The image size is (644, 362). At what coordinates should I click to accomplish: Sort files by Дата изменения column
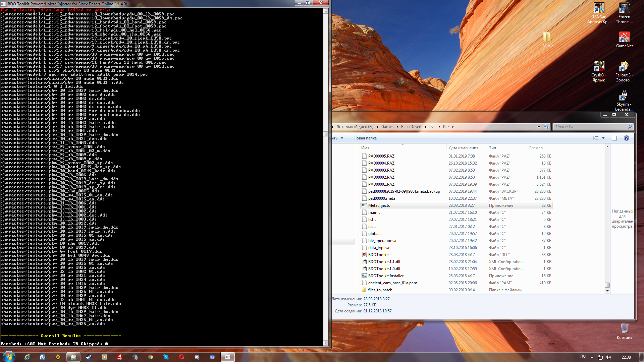pyautogui.click(x=463, y=148)
